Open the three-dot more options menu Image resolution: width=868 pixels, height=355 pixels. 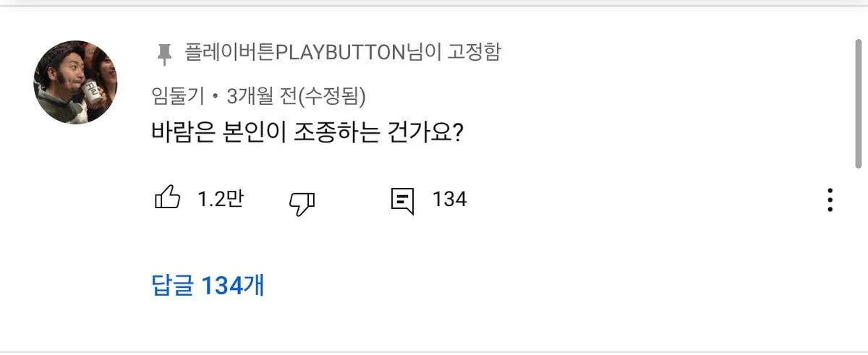click(x=830, y=200)
